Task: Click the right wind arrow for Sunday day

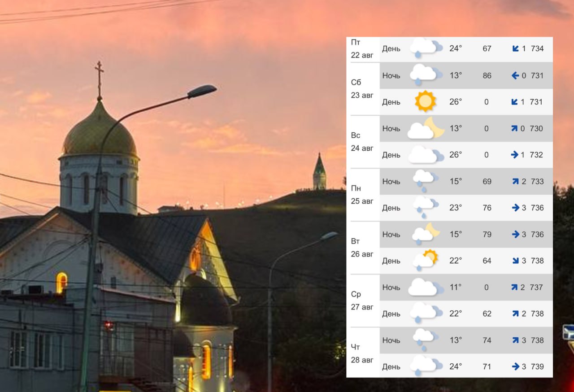Action: [515, 155]
